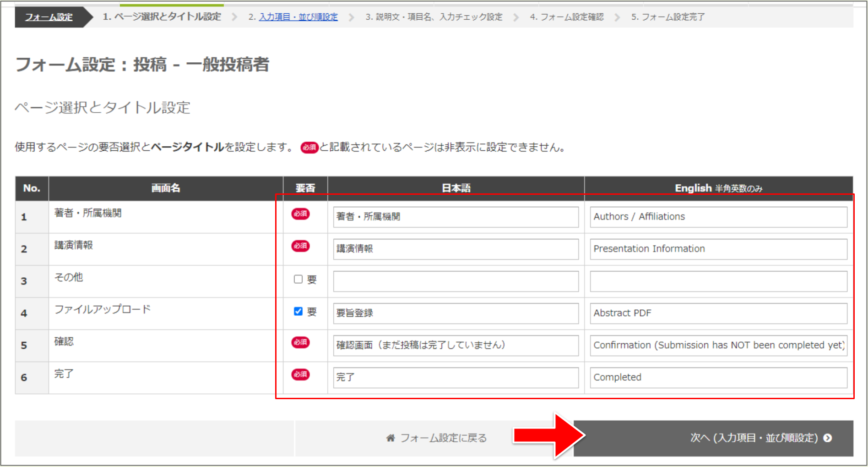The image size is (868, 467).
Task: Disable the 要 checkbox for ファイルアップロード
Action: [298, 311]
